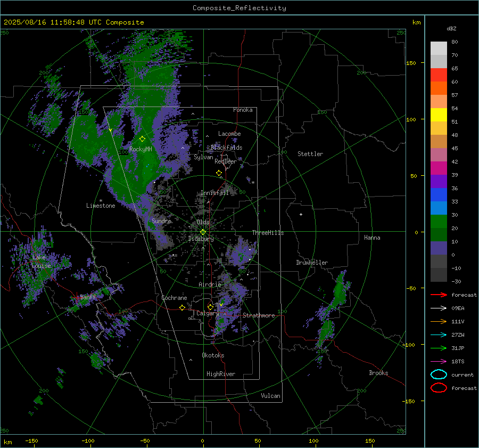
Task: Click the yellow diamond marker near Cochrane
Action: point(183,307)
